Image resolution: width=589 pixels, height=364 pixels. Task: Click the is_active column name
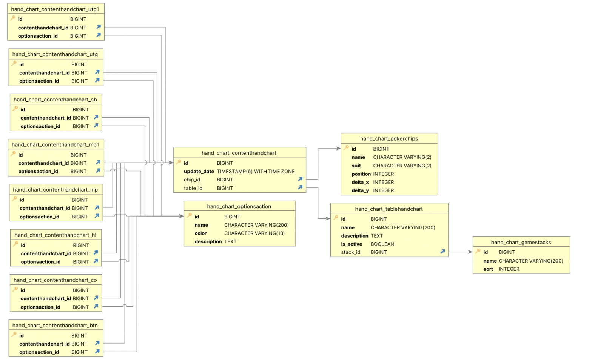click(x=352, y=244)
